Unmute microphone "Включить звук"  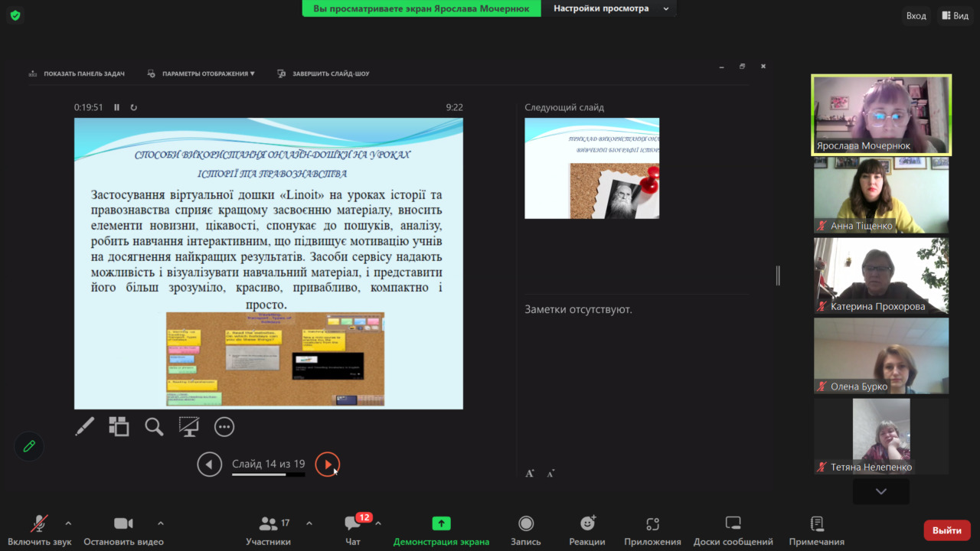[40, 530]
